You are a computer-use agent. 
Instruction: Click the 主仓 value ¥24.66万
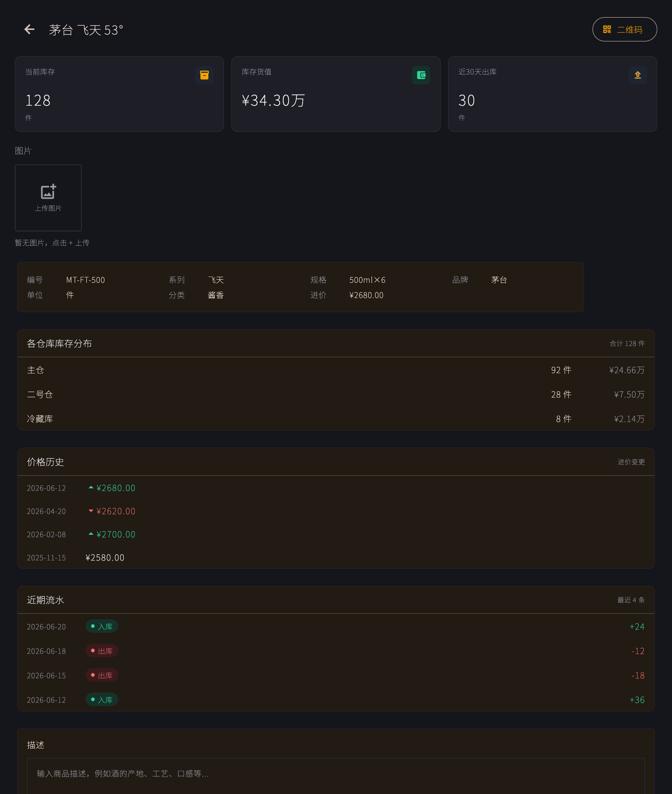pyautogui.click(x=627, y=370)
